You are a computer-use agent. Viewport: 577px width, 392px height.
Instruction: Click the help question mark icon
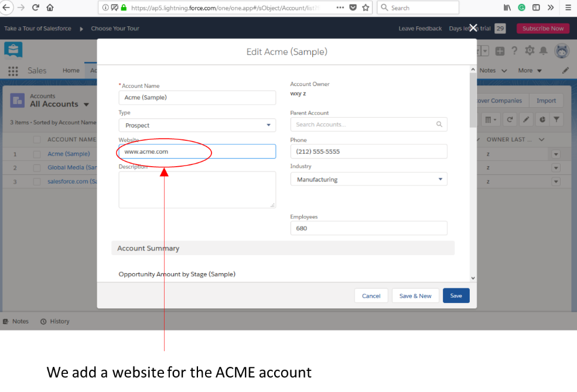514,51
